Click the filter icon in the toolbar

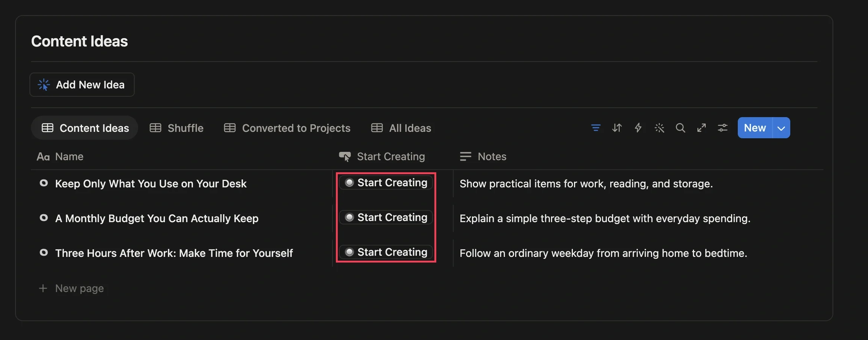pos(596,128)
